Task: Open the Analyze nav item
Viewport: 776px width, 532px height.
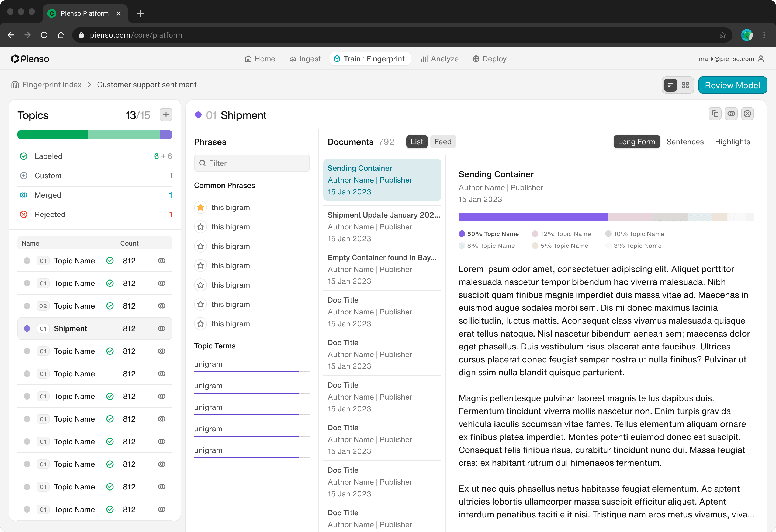Action: click(439, 59)
